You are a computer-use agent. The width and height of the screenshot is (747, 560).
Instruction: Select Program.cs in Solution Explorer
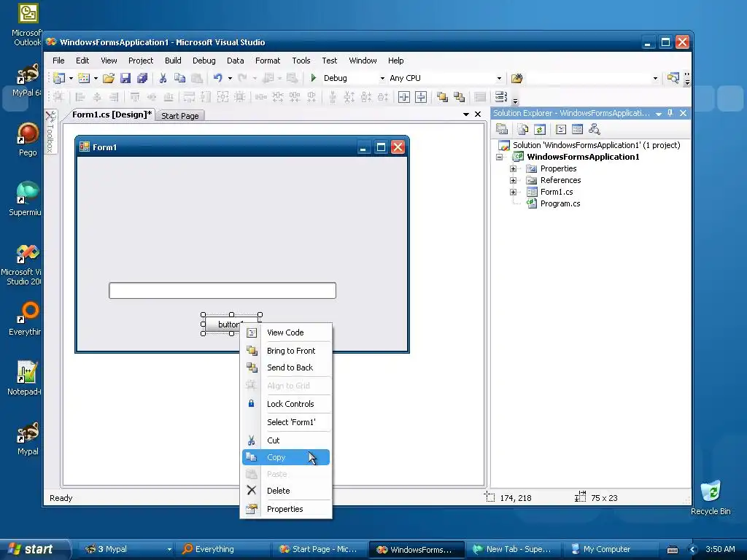click(560, 204)
